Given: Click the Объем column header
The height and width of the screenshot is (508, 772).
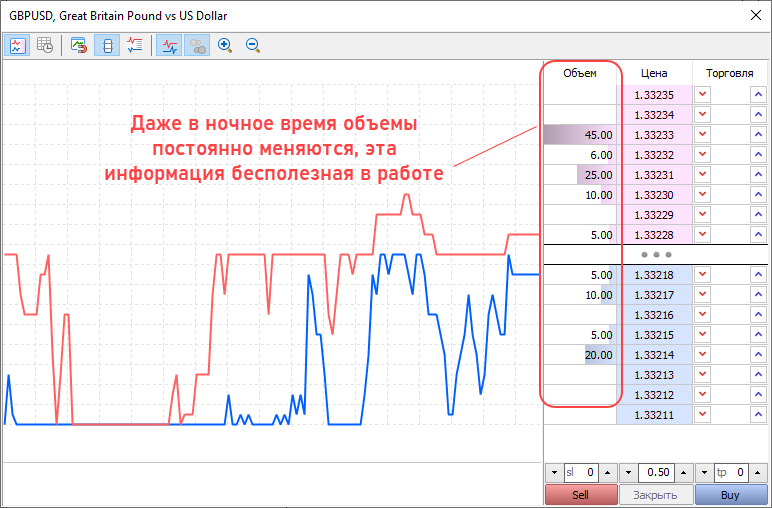Looking at the screenshot, I should [580, 73].
